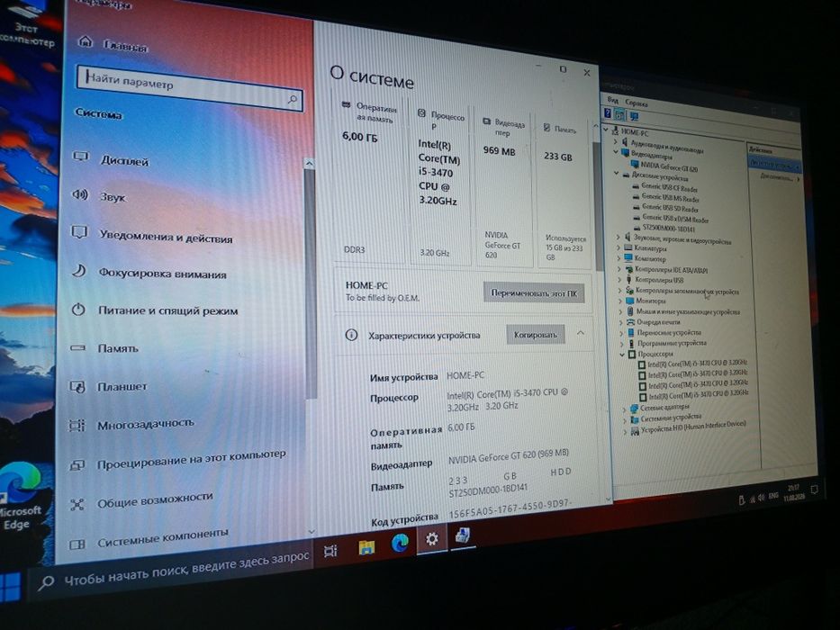Screen dimensions: 840x630
Task: Select Generic USB CF Reader device
Action: [669, 187]
